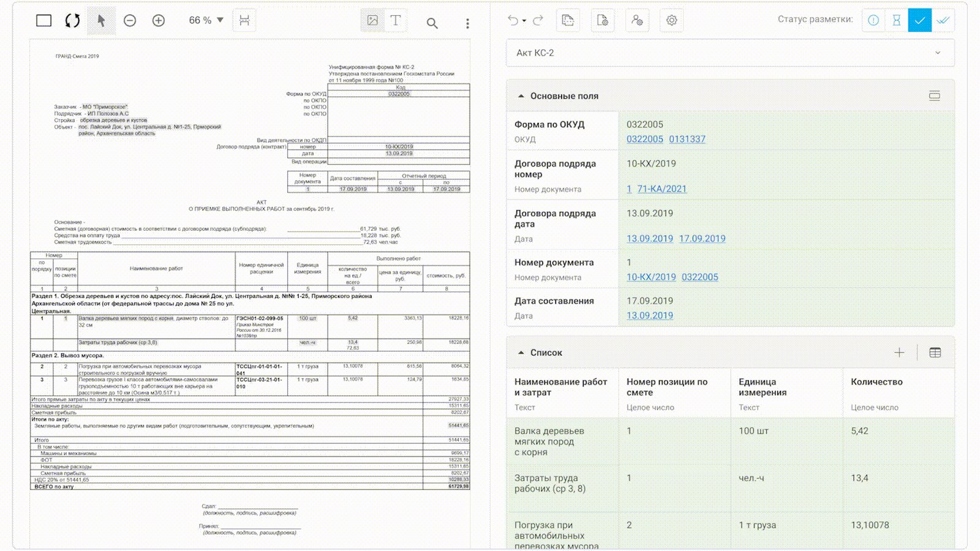Open document settings icon
The width and height of the screenshot is (980, 551).
pos(603,20)
